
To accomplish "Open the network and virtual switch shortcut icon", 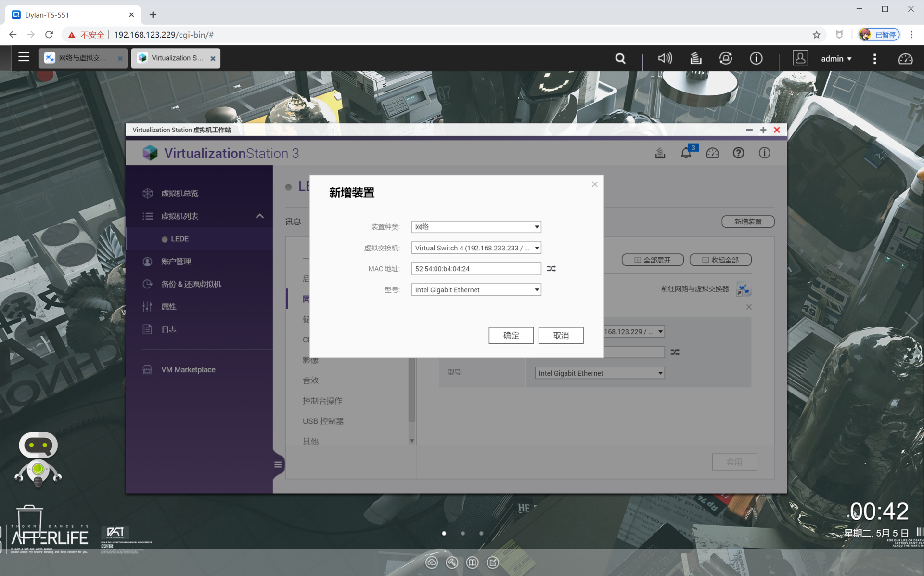I will 743,289.
